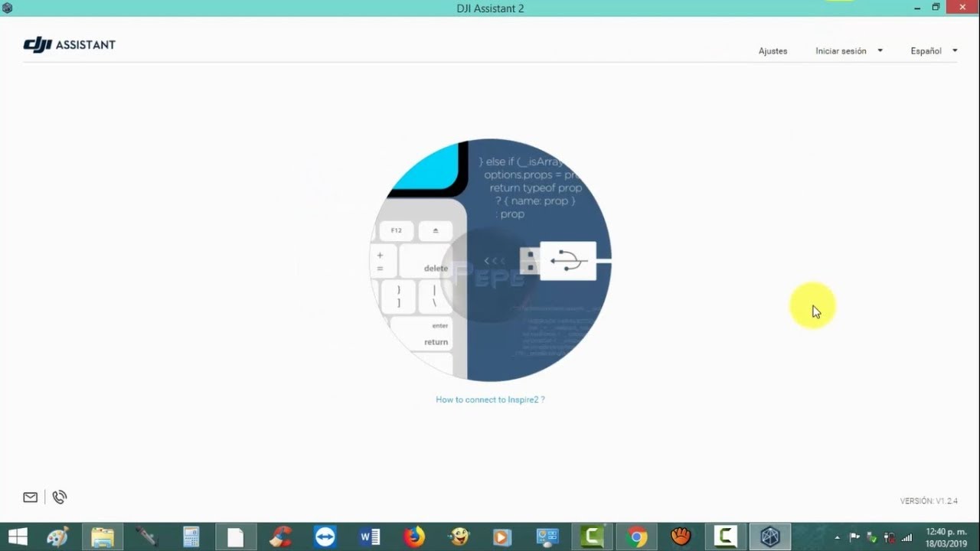Click the USB connection illustration

[490, 260]
